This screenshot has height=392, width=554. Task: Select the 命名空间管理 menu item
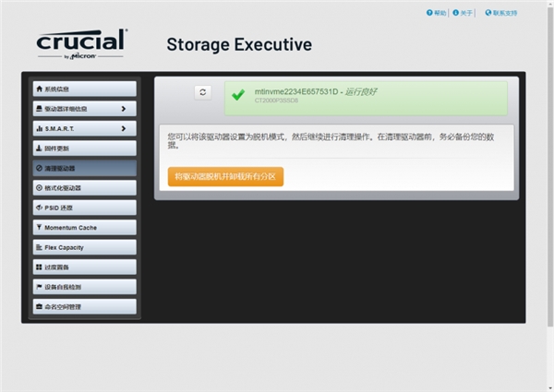click(84, 306)
